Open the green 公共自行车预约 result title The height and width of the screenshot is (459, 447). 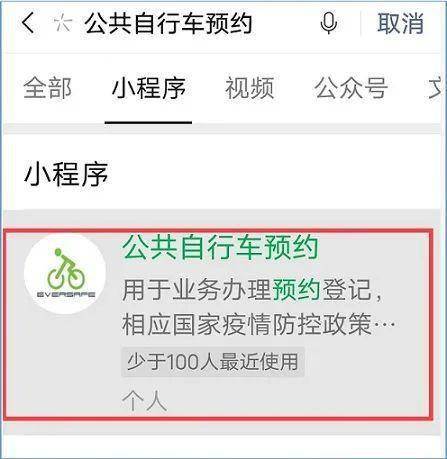tap(220, 247)
